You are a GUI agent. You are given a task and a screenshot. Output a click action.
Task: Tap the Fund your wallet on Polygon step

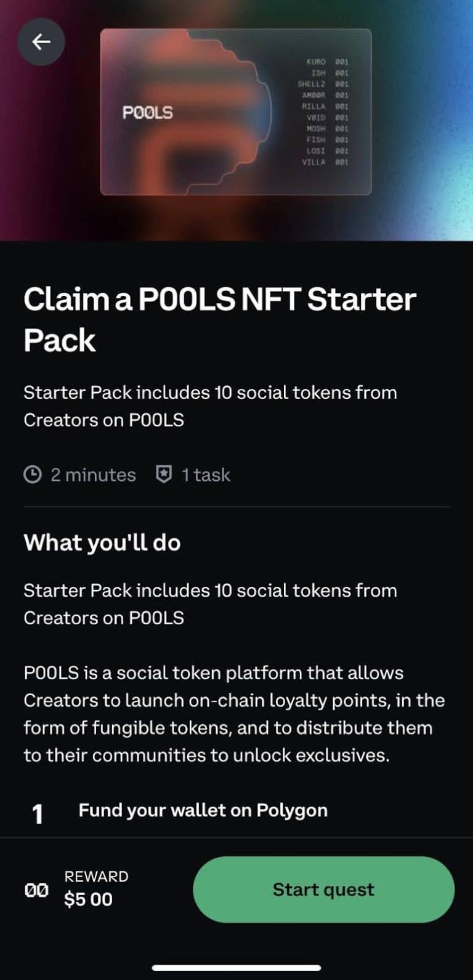tap(203, 810)
